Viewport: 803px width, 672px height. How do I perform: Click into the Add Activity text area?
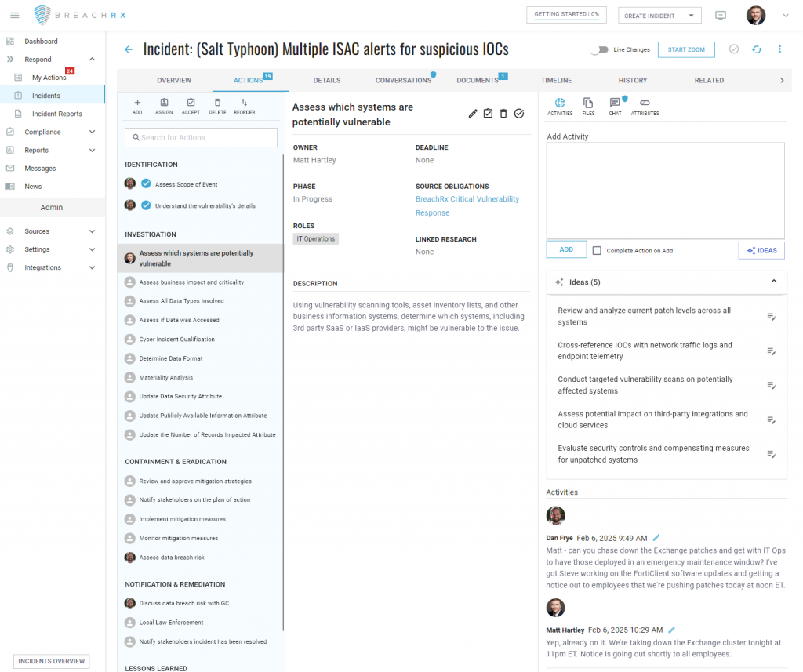(x=665, y=191)
